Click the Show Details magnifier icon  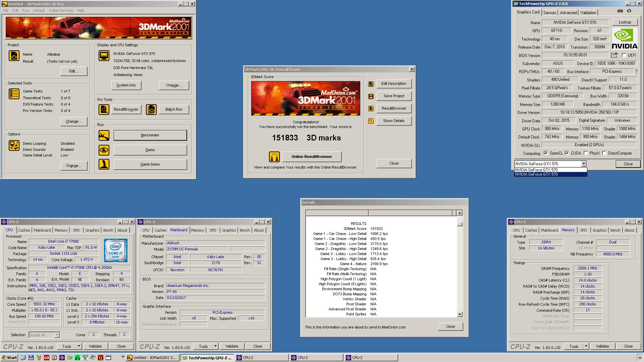(371, 121)
